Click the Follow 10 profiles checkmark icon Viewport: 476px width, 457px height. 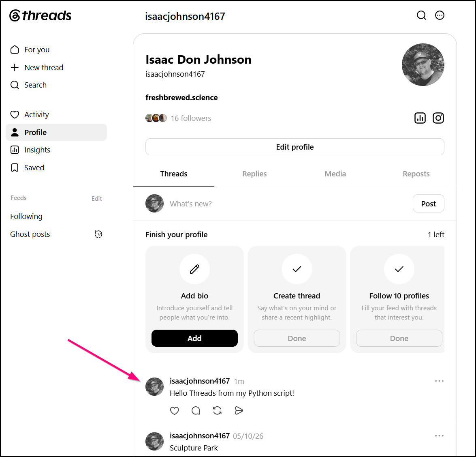pyautogui.click(x=399, y=269)
